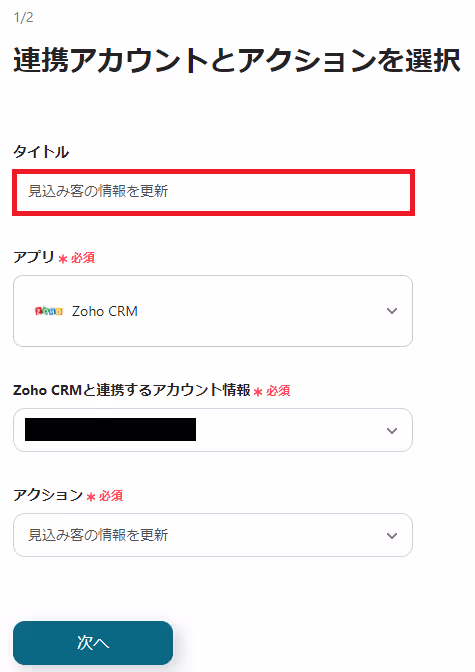Click the blacked-out account name
The width and height of the screenshot is (475, 672).
pos(111,429)
